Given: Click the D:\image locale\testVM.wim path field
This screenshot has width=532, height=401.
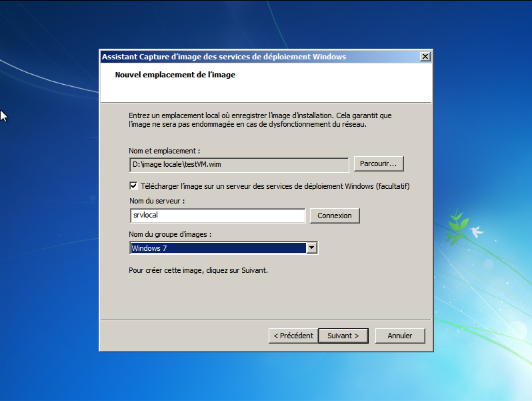Looking at the screenshot, I should (239, 164).
